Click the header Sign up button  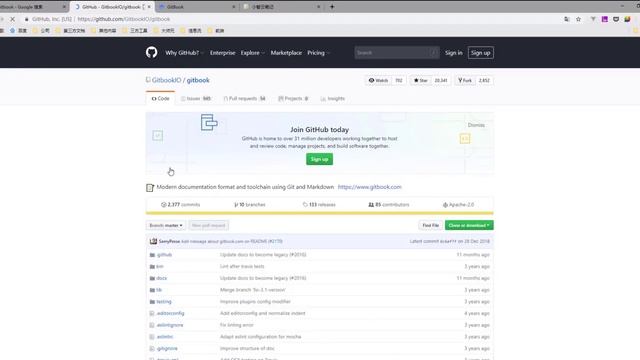point(480,53)
